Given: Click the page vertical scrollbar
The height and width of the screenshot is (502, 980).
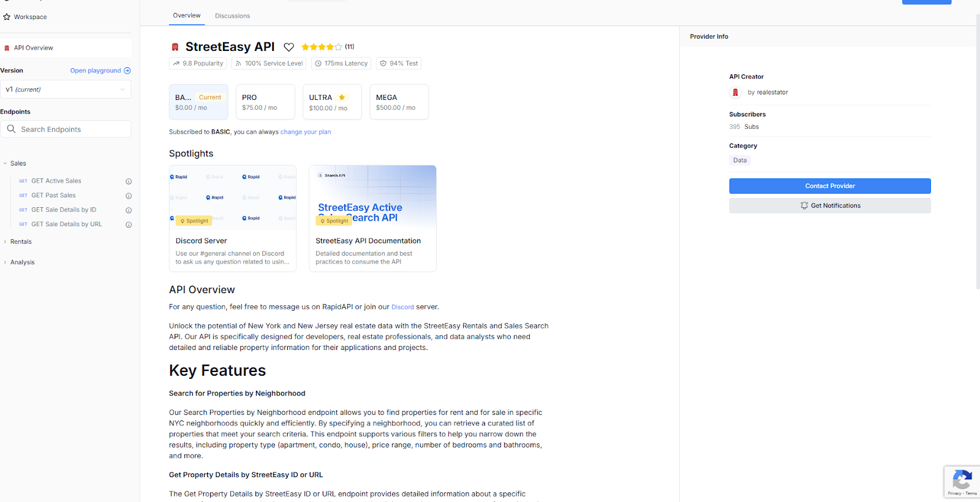Looking at the screenshot, I should [978, 153].
